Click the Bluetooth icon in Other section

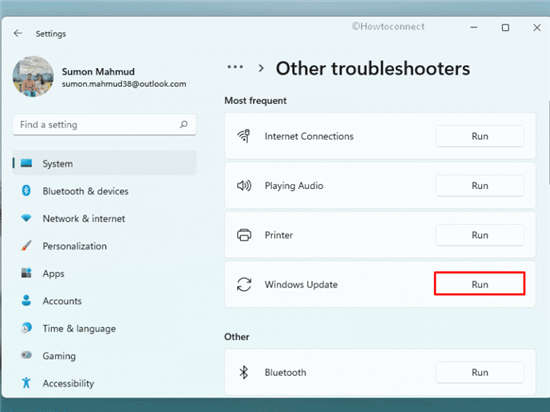[244, 372]
